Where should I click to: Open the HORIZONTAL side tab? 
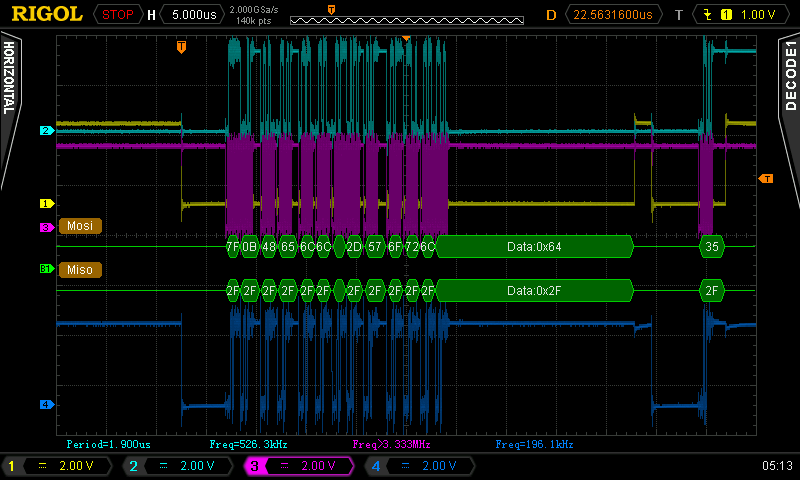(x=9, y=78)
